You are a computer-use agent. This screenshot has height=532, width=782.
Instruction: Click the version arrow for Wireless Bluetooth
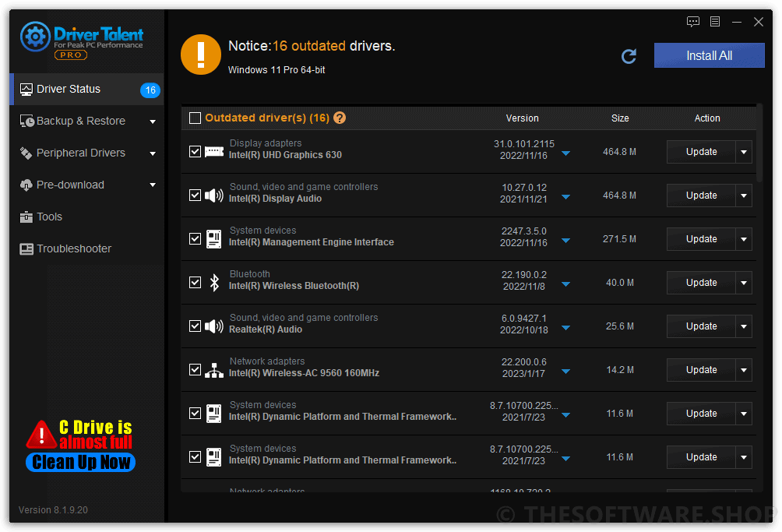(x=565, y=284)
